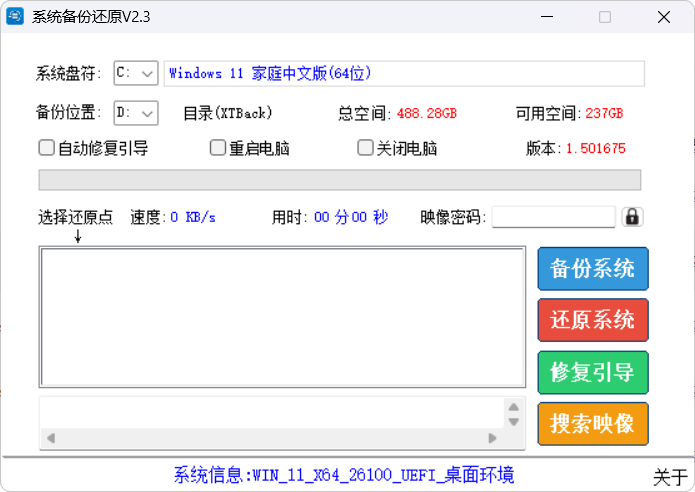This screenshot has width=695, height=492.
Task: Click the log box scroll up arrow
Action: pos(514,407)
